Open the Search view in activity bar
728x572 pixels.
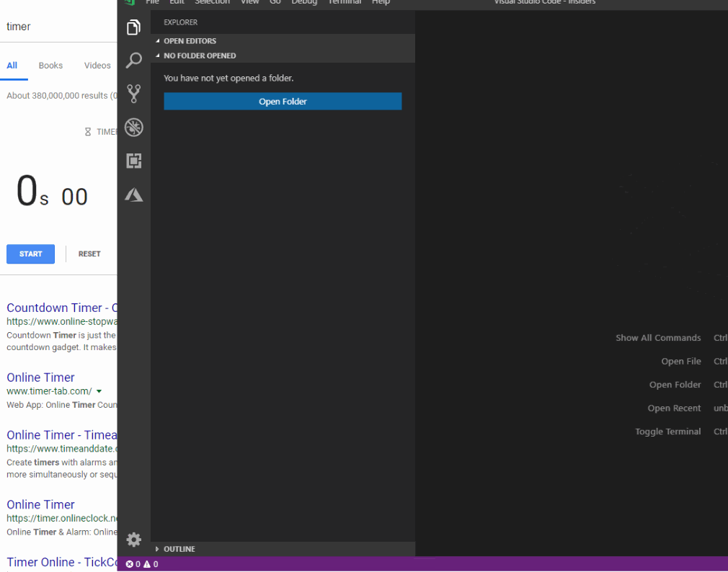(x=134, y=61)
